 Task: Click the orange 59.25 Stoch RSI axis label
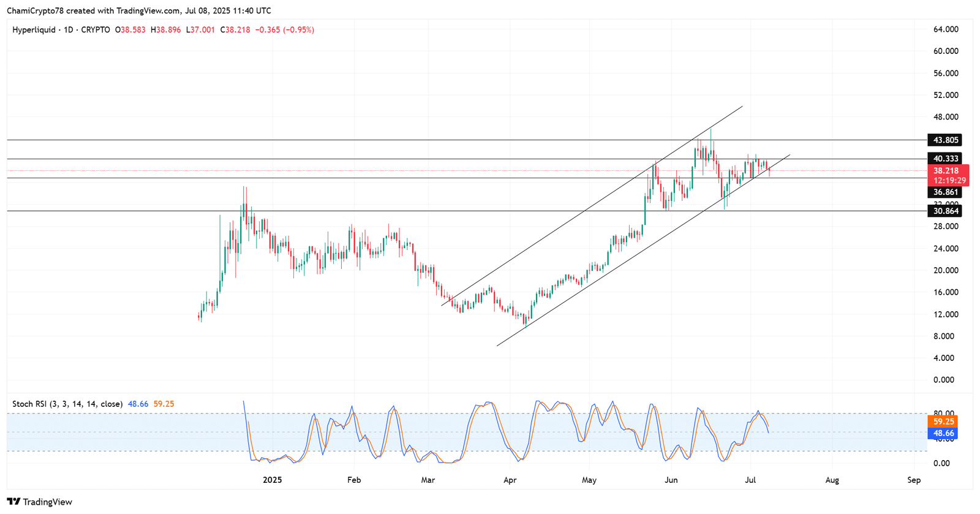pyautogui.click(x=943, y=421)
